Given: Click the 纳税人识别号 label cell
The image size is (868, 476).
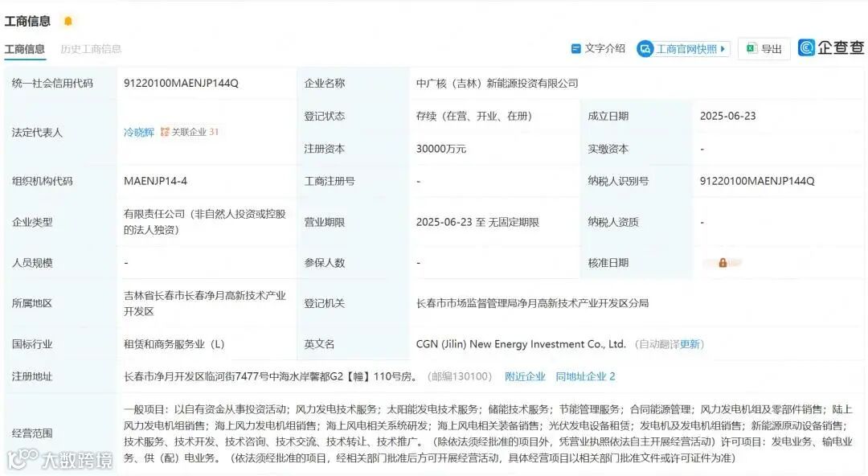Looking at the screenshot, I should [x=636, y=181].
